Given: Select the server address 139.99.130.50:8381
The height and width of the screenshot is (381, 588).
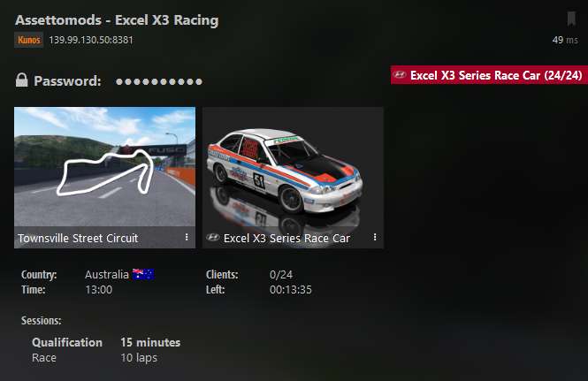Looking at the screenshot, I should pyautogui.click(x=91, y=40).
